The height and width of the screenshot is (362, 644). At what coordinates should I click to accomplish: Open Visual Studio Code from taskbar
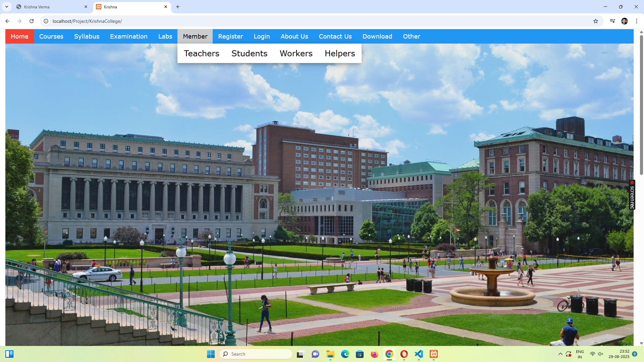click(x=419, y=354)
